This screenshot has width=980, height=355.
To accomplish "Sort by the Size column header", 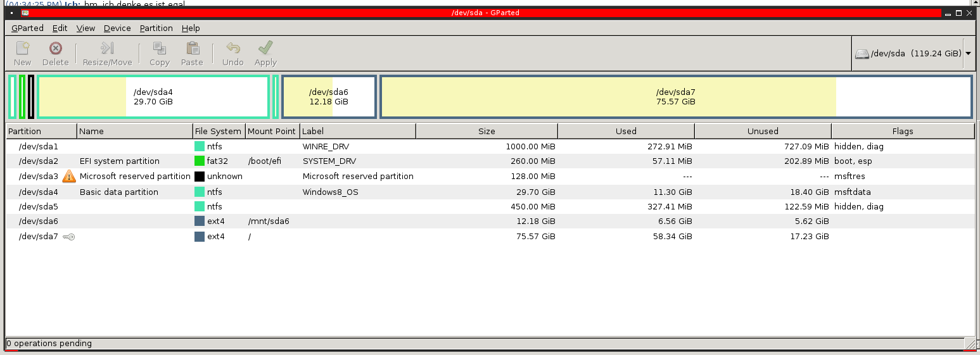I will 487,131.
